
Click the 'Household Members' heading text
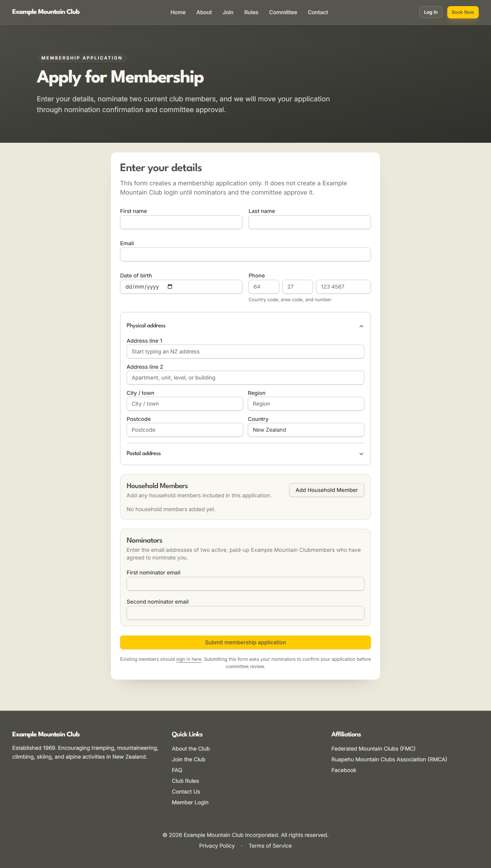click(x=157, y=486)
